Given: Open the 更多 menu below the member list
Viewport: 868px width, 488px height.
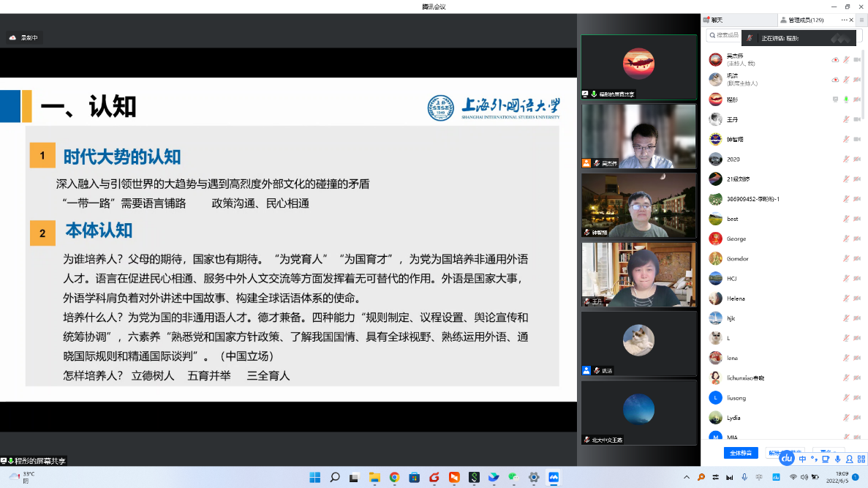Looking at the screenshot, I should (826, 453).
